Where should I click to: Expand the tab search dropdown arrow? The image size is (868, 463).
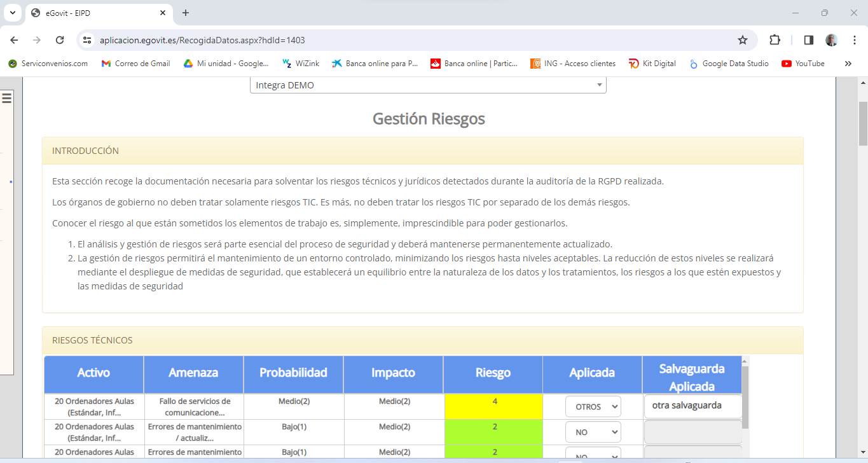(x=12, y=13)
